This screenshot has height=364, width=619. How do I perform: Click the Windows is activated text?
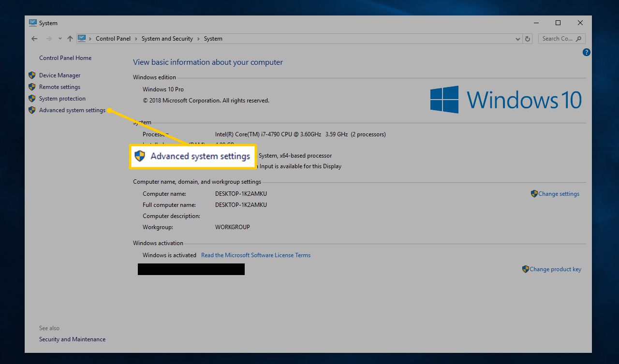[169, 255]
